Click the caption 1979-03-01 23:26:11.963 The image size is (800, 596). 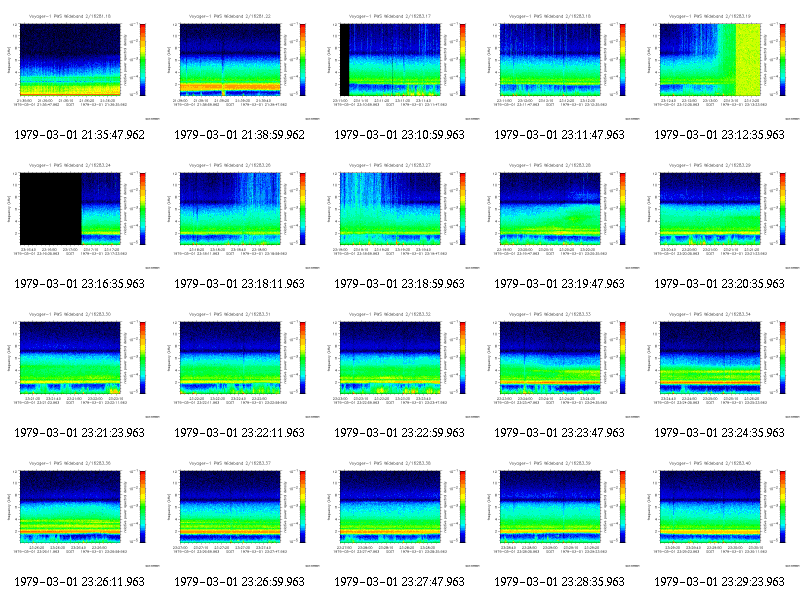click(80, 582)
